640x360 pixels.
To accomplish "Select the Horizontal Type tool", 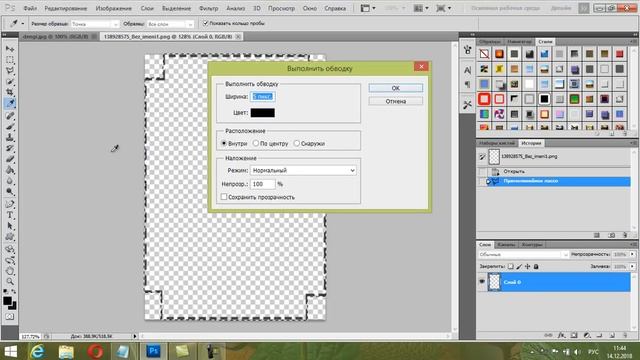I will [x=10, y=215].
